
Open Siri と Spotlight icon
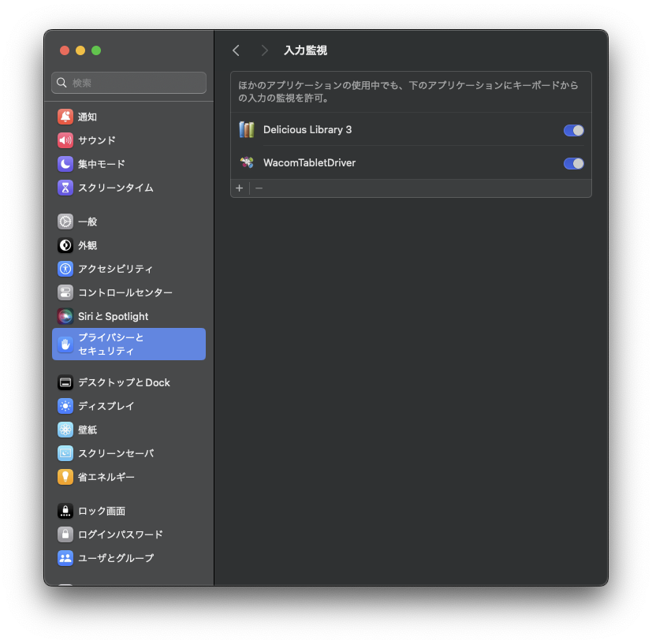pos(65,316)
